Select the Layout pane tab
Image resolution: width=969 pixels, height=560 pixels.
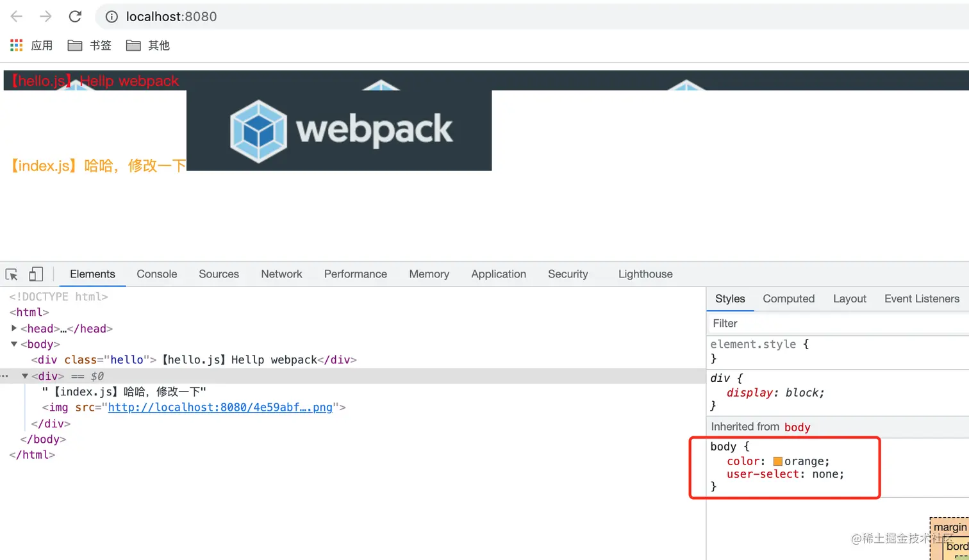(849, 299)
